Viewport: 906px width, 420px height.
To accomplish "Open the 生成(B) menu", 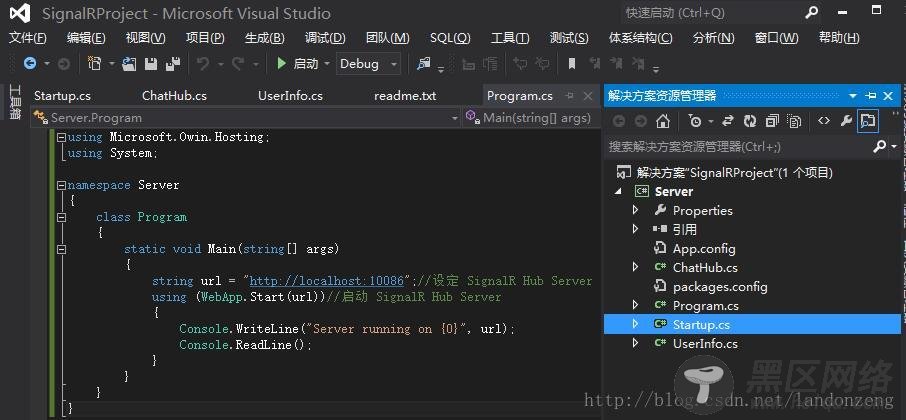I will click(265, 38).
